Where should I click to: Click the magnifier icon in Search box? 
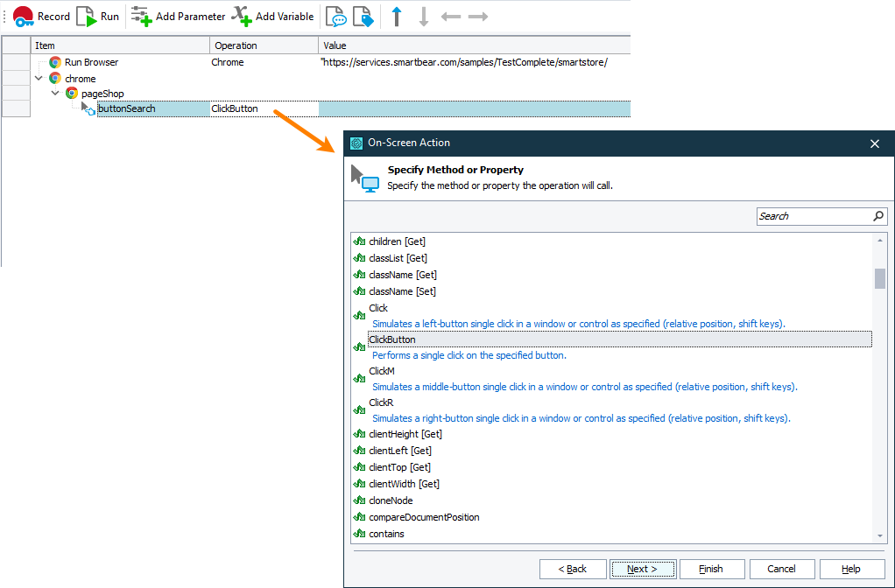[878, 216]
